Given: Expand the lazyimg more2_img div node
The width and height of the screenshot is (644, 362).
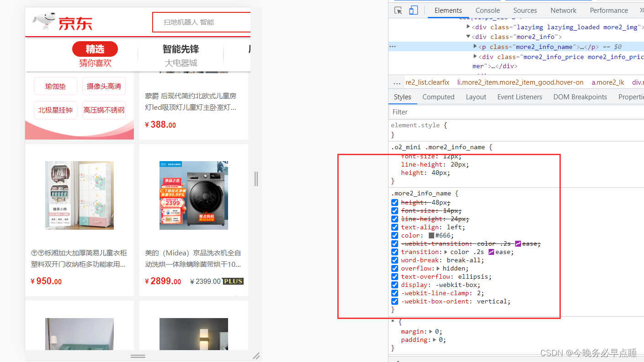Looking at the screenshot, I should pyautogui.click(x=468, y=27).
